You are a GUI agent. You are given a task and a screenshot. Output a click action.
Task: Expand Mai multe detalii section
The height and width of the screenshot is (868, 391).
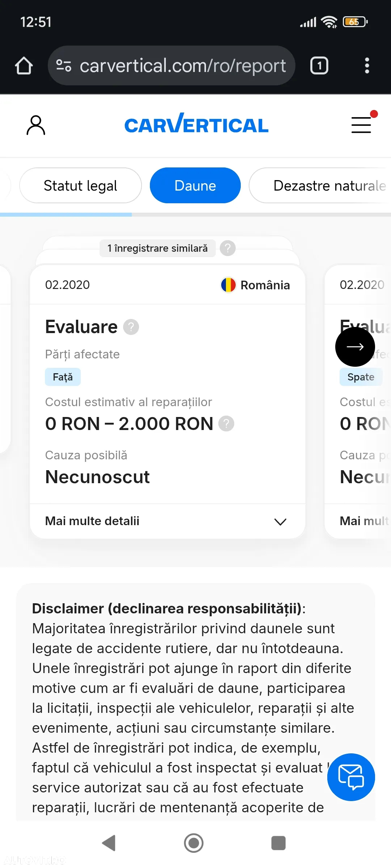point(168,521)
